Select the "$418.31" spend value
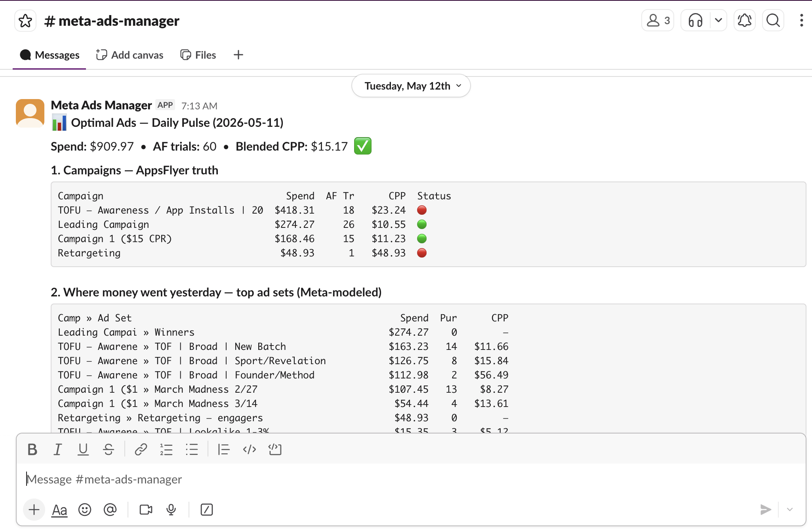This screenshot has height=531, width=812. click(x=294, y=210)
